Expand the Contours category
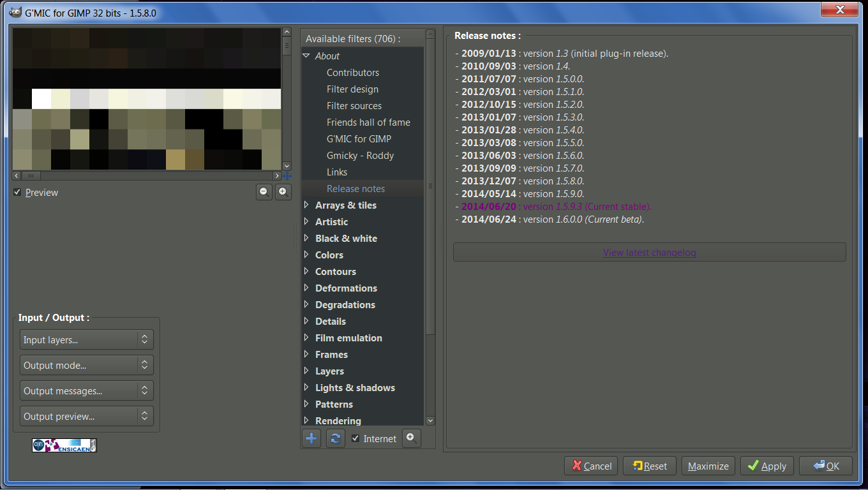 coord(307,271)
